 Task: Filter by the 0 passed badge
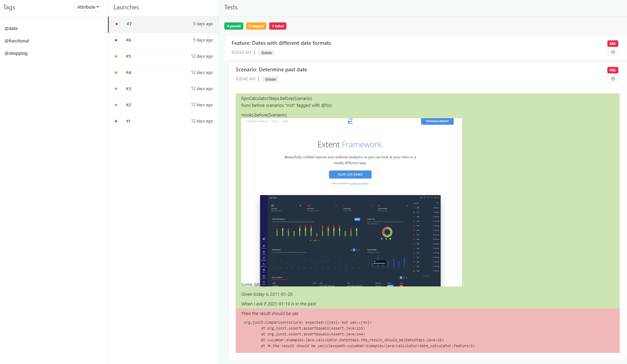(234, 26)
